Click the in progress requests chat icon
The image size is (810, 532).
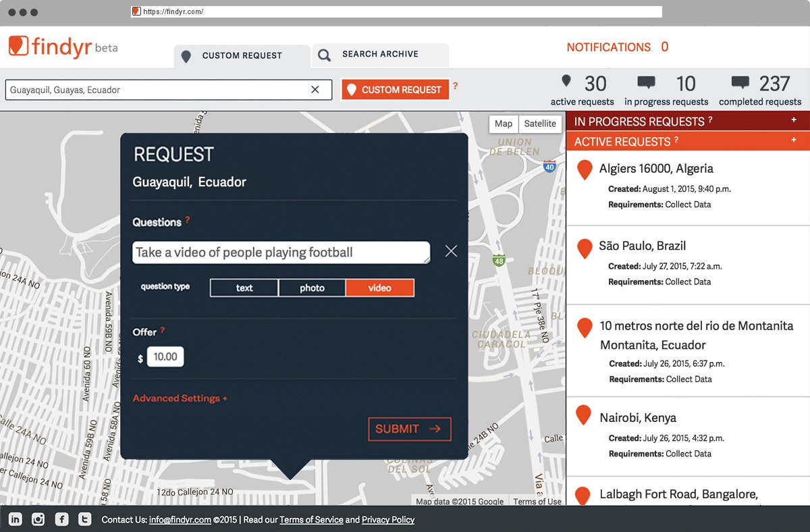click(647, 83)
